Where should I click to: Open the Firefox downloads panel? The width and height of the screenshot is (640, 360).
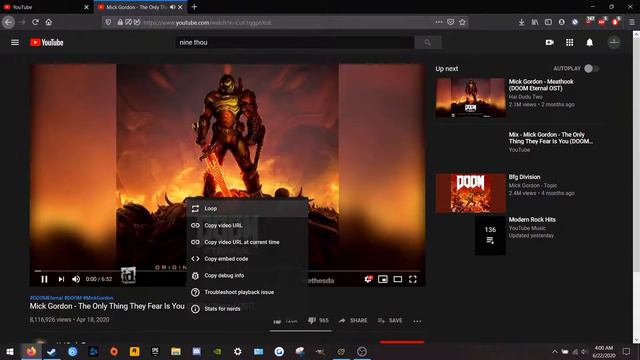[521, 22]
